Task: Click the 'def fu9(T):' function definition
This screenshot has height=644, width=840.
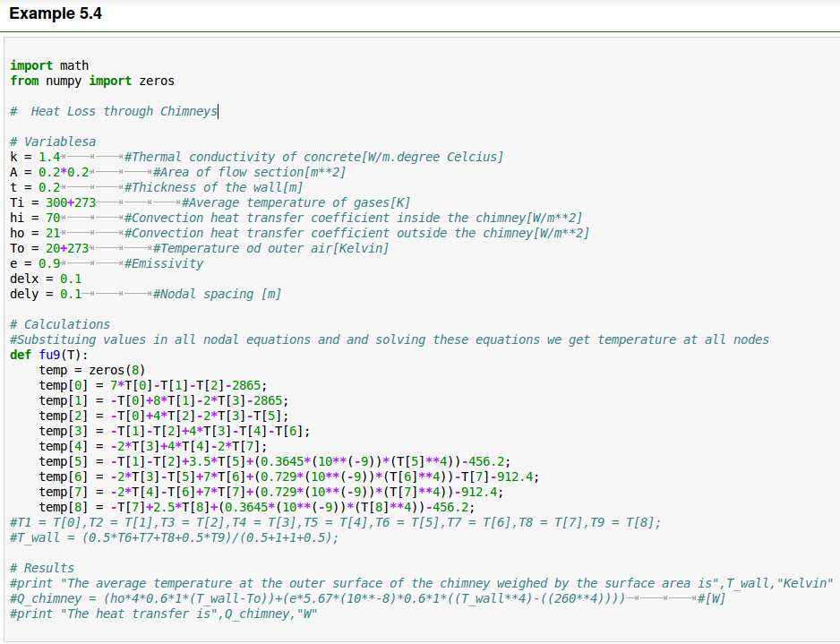Action: (49, 355)
